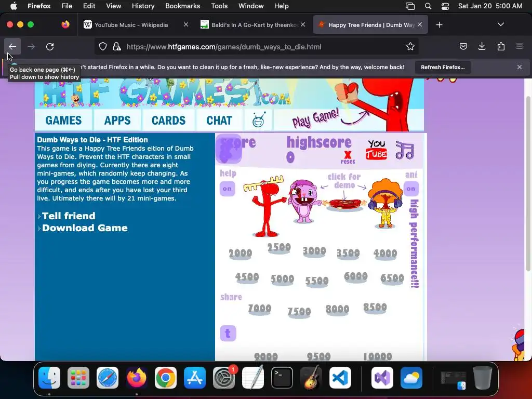Click the Firefox View pinned icon
Image resolution: width=532 pixels, height=399 pixels.
(65, 24)
